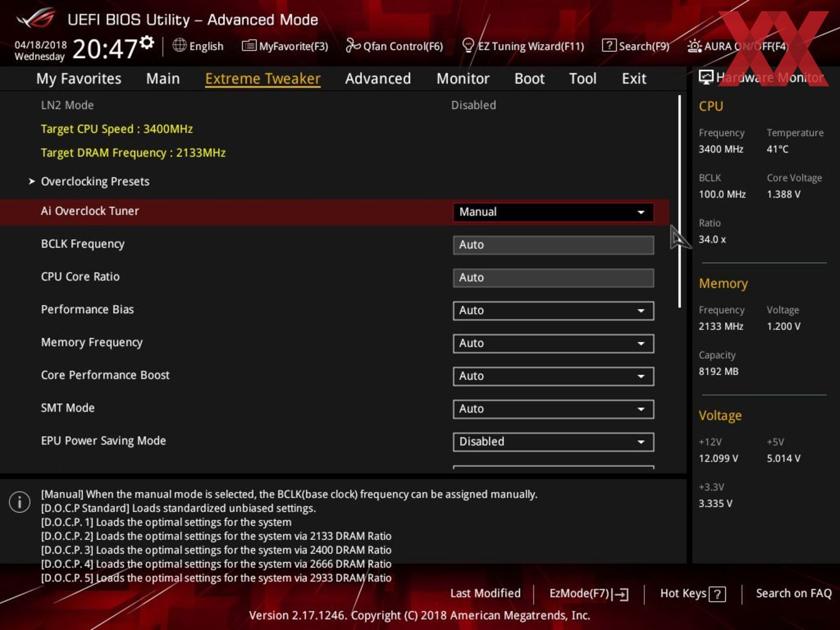Open the Monitor tab
The height and width of the screenshot is (630, 840).
463,78
